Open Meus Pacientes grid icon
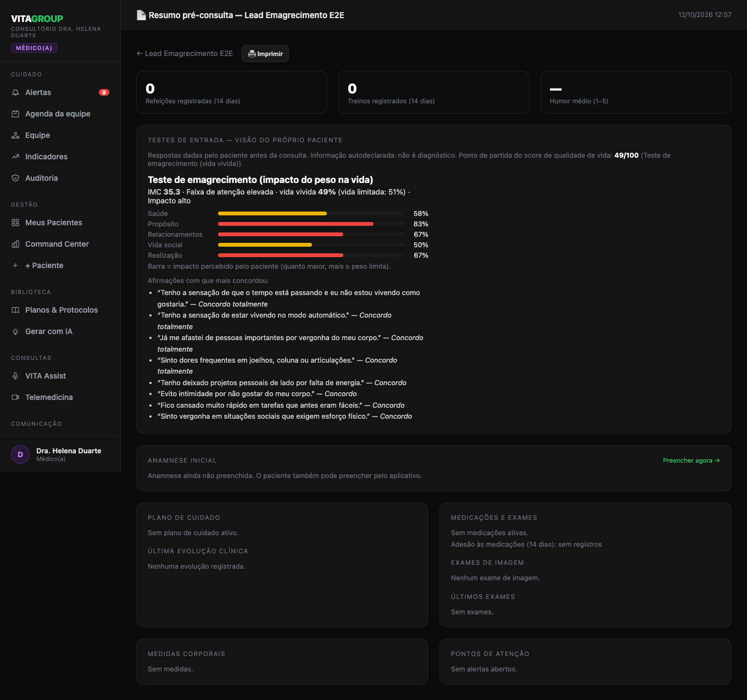Screen dimensions: 747x700 click(x=15, y=223)
